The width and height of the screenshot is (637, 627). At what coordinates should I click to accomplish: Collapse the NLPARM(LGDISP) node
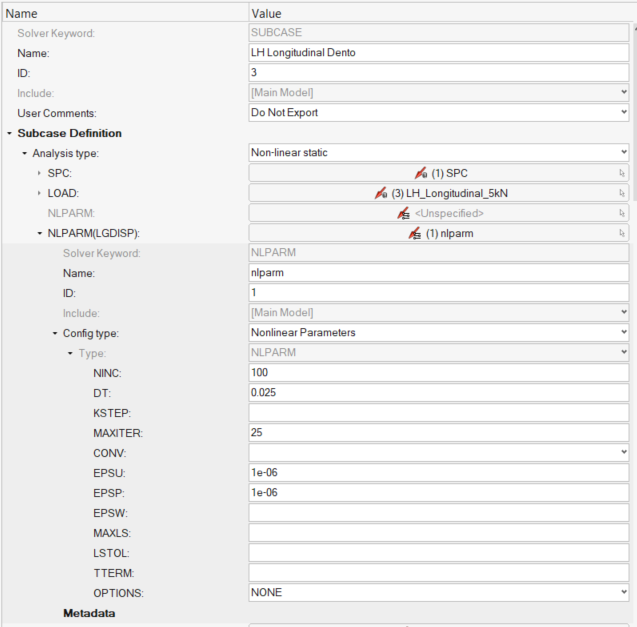(x=39, y=233)
